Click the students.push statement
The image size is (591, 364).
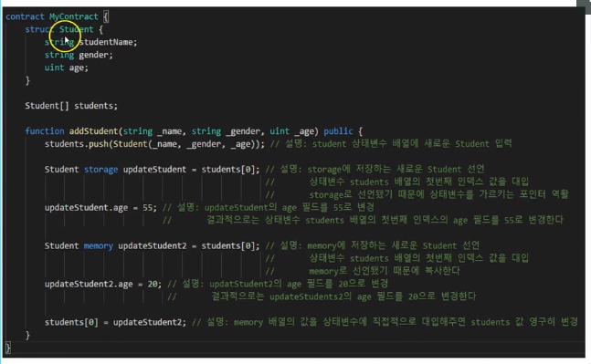tap(154, 144)
